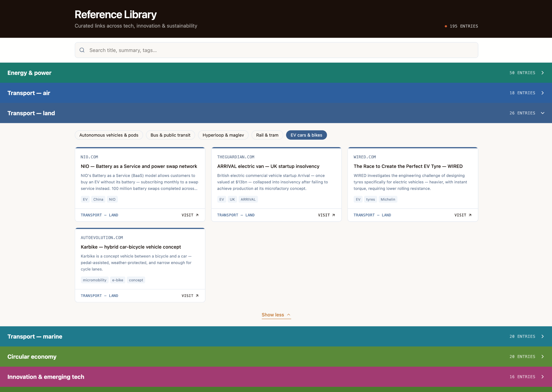Screen dimensions: 552x392
Task: Visit the WIRED EV Tyre article
Action: (463, 215)
